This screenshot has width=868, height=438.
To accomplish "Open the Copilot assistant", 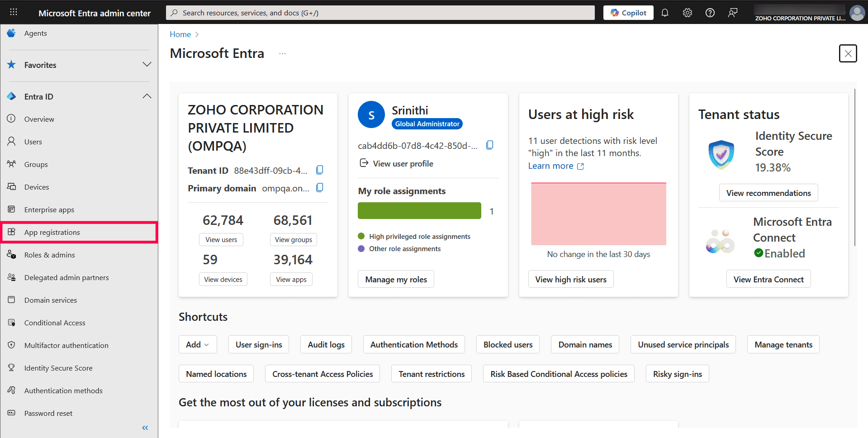I will click(x=628, y=12).
